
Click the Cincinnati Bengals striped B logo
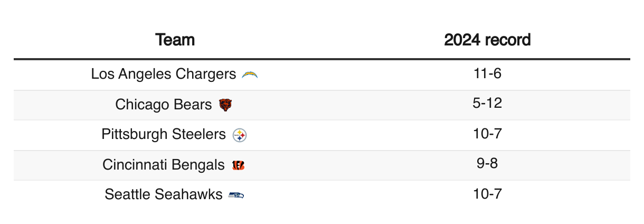point(238,165)
